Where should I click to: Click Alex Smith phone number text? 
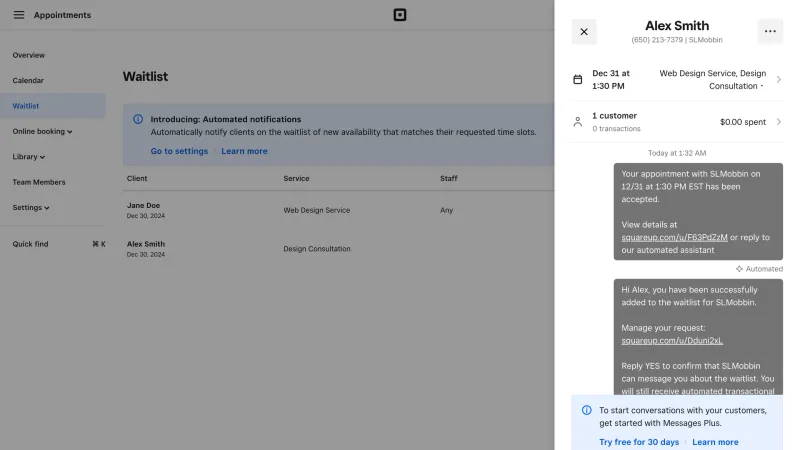point(657,40)
